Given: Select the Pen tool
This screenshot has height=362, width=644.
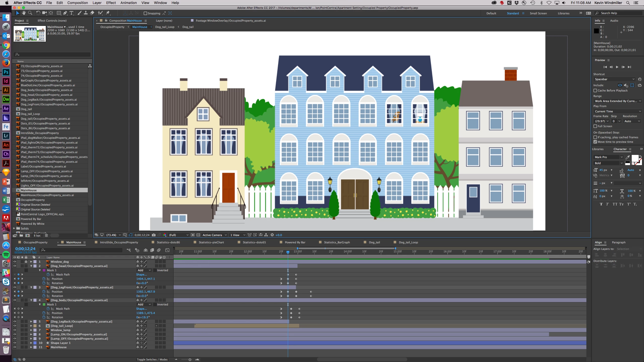Looking at the screenshot, I should point(65,13).
